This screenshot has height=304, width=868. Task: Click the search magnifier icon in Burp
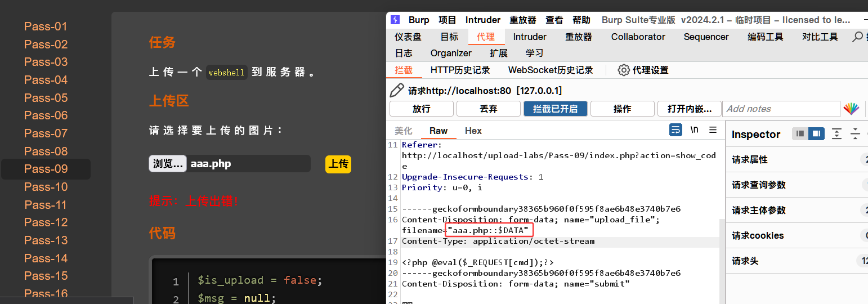pos(858,37)
